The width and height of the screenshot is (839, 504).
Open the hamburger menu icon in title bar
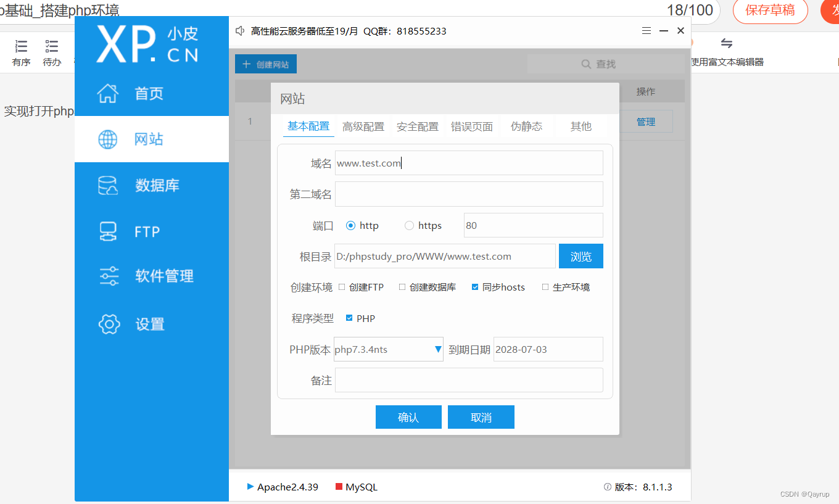(647, 31)
